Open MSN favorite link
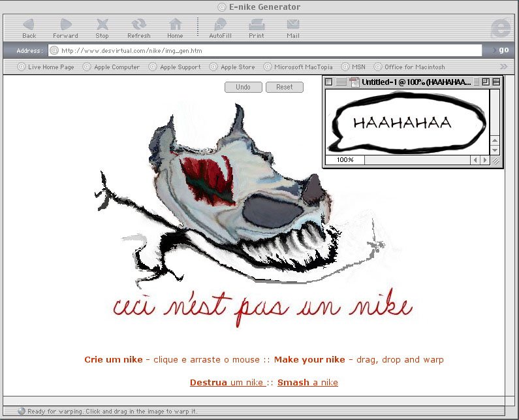 (353, 67)
